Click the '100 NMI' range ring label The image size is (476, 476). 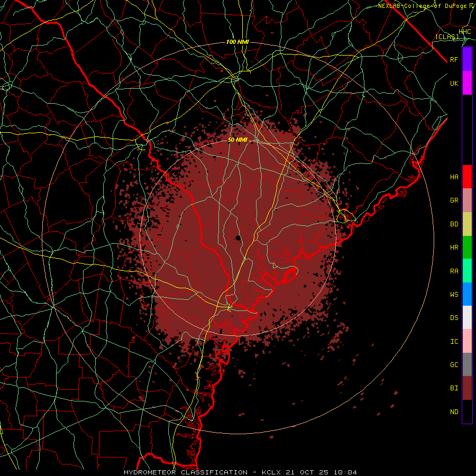tap(237, 42)
